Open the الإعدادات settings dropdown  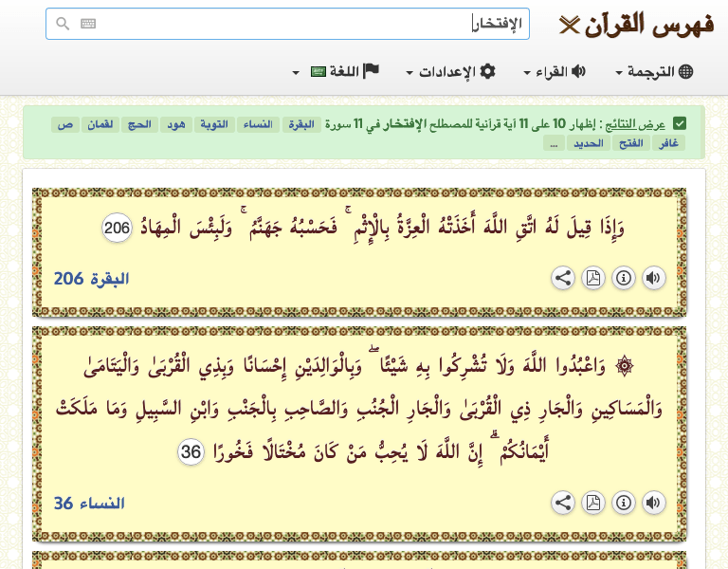(x=451, y=71)
